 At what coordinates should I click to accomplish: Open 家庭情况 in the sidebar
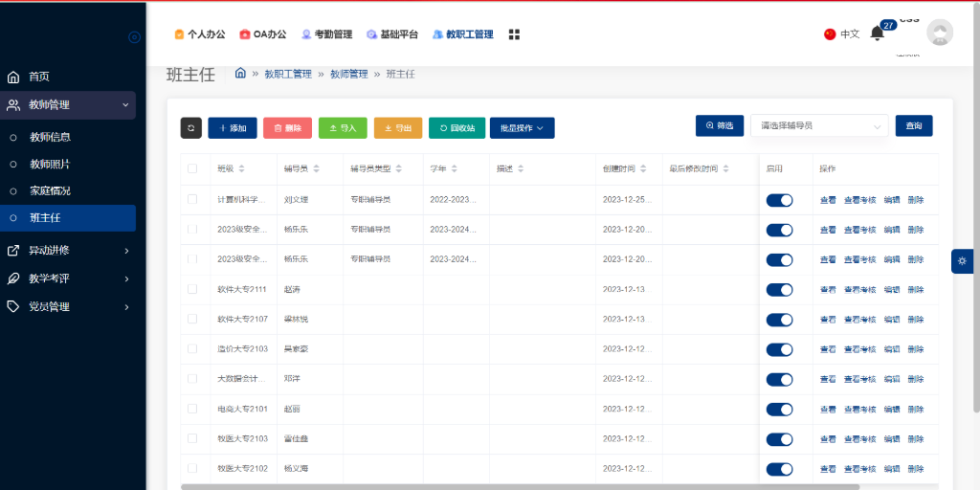[51, 191]
